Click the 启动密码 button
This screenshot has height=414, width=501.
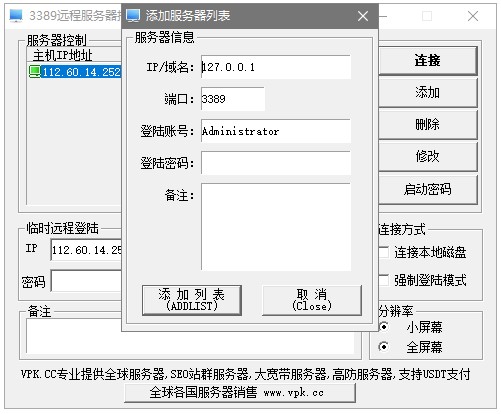coord(428,189)
